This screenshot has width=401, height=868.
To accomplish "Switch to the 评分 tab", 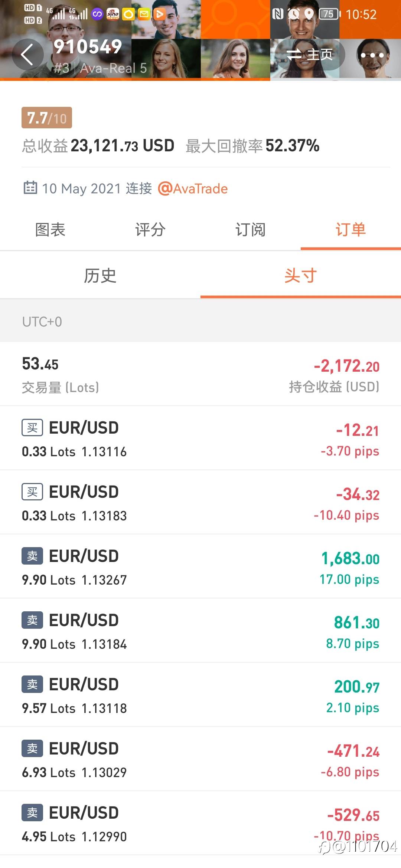I will coord(150,230).
